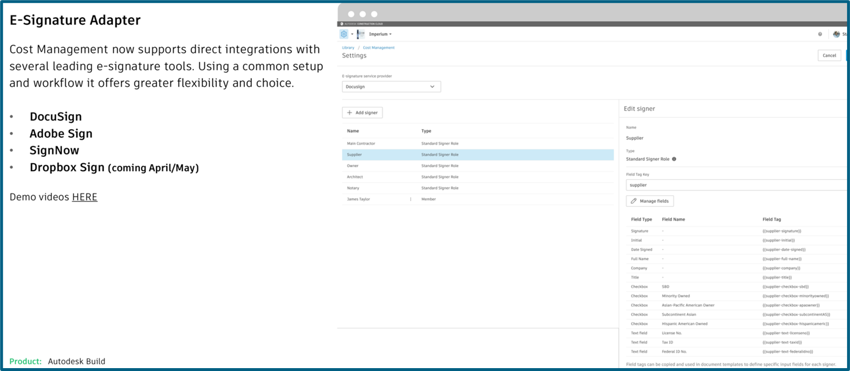Click the settings gear module icon
Screen dimensions: 850x371
[344, 34]
